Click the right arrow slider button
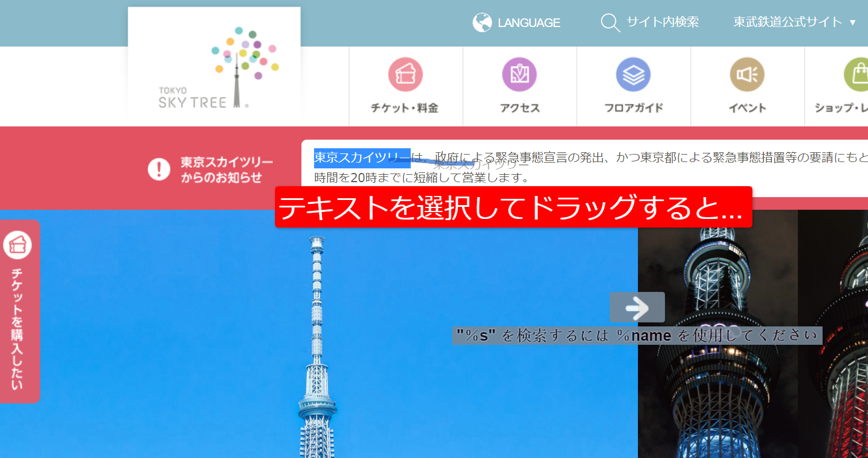This screenshot has width=868, height=458. coord(637,307)
